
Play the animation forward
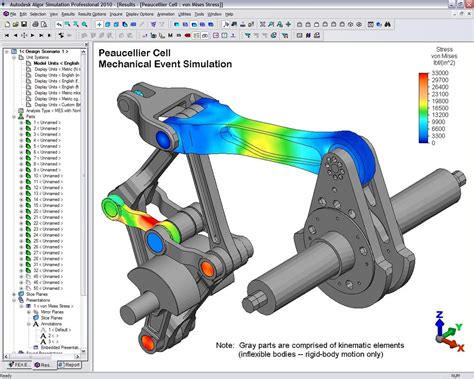point(33,35)
